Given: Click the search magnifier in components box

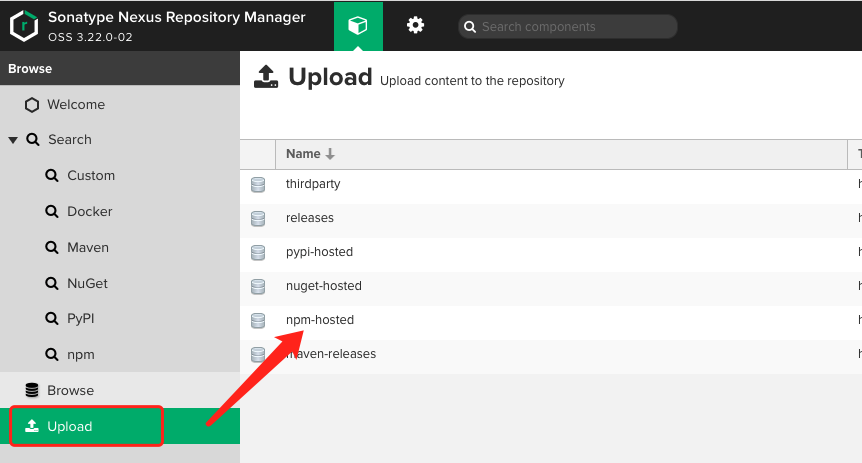Looking at the screenshot, I should click(x=469, y=27).
